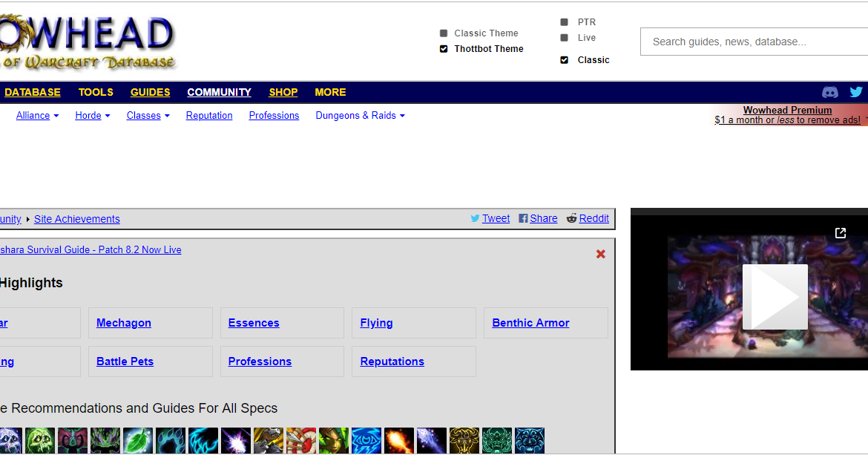Open the COMMUNITY menu item
868x458 pixels.
219,92
